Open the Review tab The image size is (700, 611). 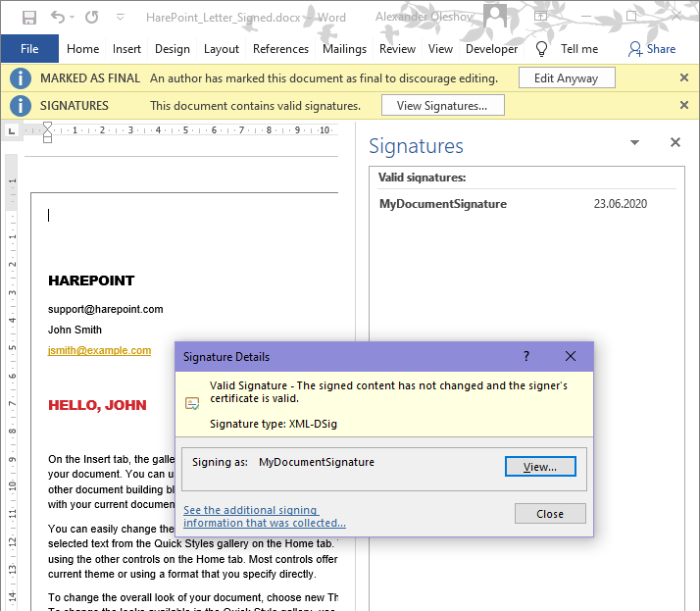pyautogui.click(x=397, y=49)
